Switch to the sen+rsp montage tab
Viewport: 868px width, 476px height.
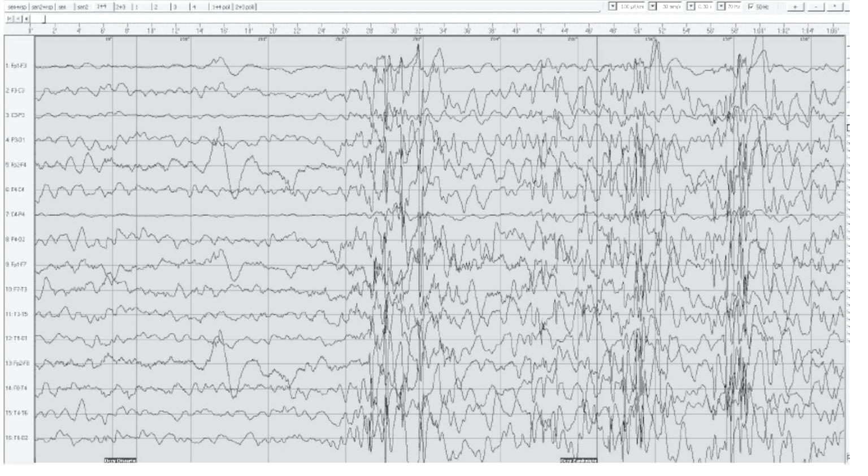(16, 7)
